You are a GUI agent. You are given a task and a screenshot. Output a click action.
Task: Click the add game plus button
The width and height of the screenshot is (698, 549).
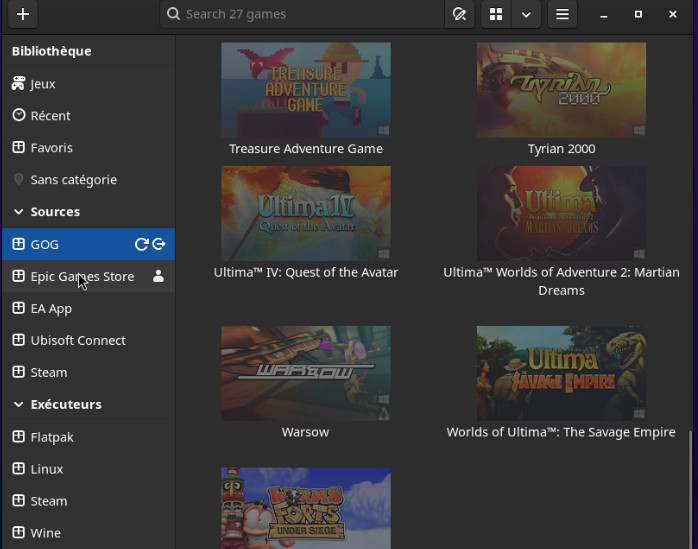pos(22,14)
